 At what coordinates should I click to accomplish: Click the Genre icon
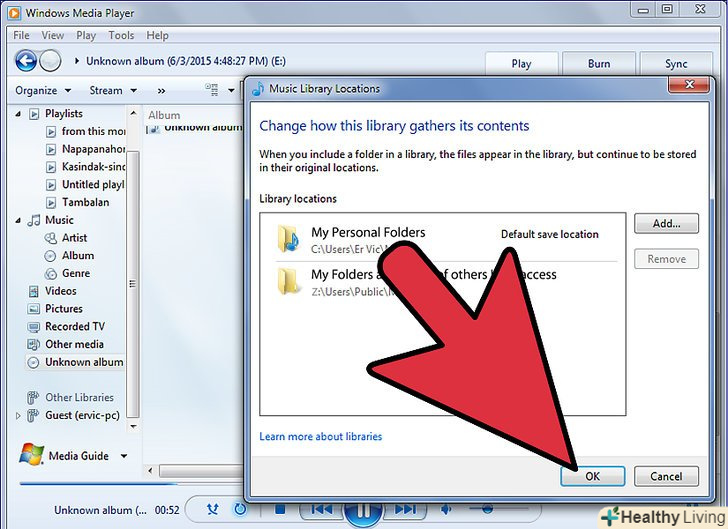50,274
